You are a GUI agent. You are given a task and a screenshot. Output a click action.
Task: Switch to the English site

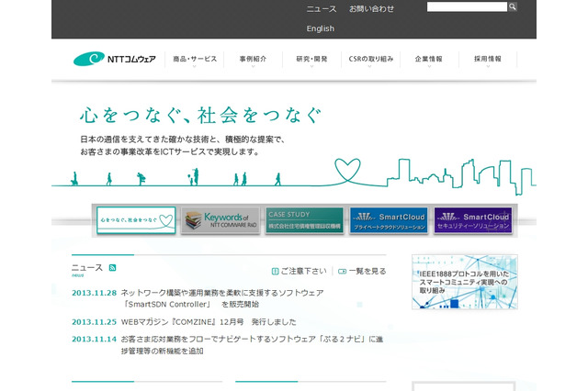point(321,28)
